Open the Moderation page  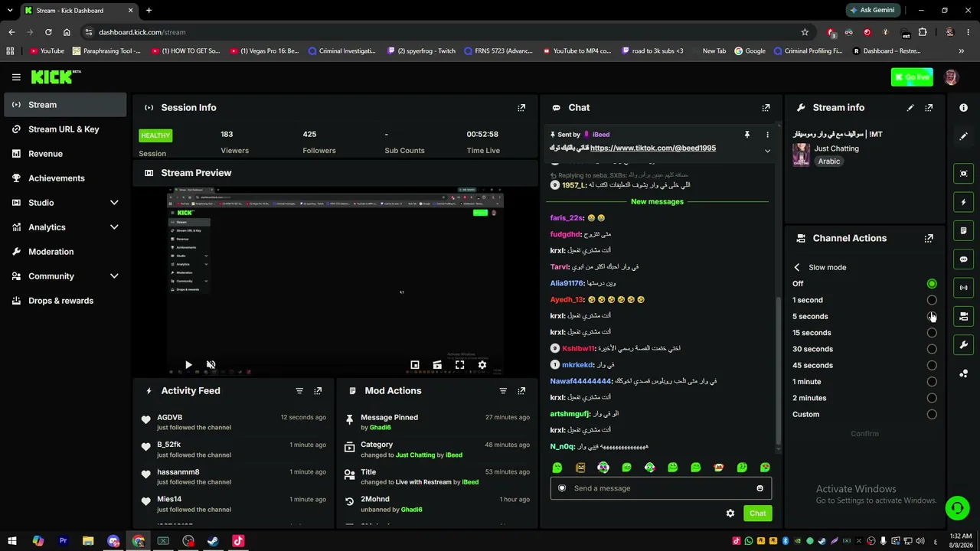coord(65,252)
